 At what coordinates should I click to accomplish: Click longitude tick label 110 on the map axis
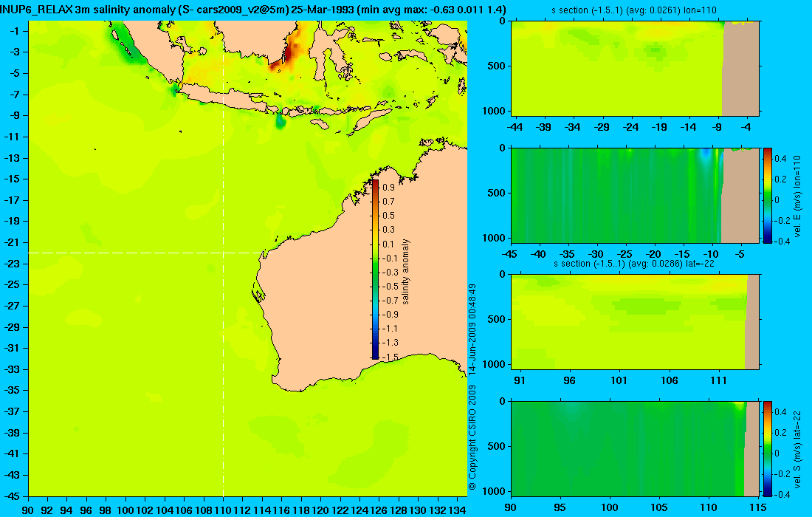[x=223, y=510]
